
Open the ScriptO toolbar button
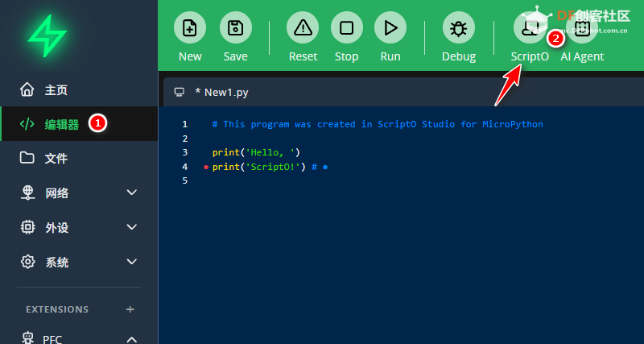pyautogui.click(x=529, y=30)
